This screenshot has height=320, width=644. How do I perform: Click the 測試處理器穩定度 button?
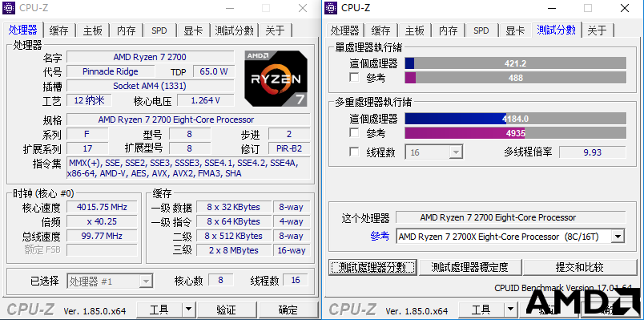tap(470, 267)
